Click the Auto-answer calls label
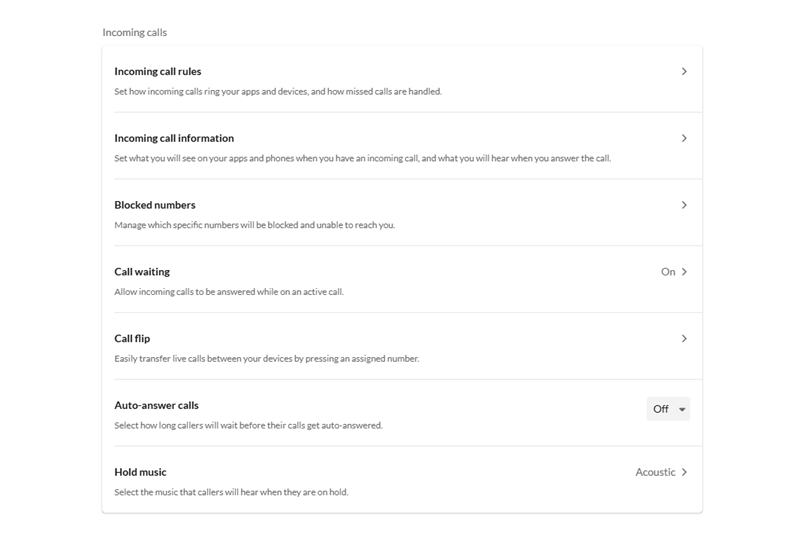This screenshot has height=540, width=800. tap(157, 405)
